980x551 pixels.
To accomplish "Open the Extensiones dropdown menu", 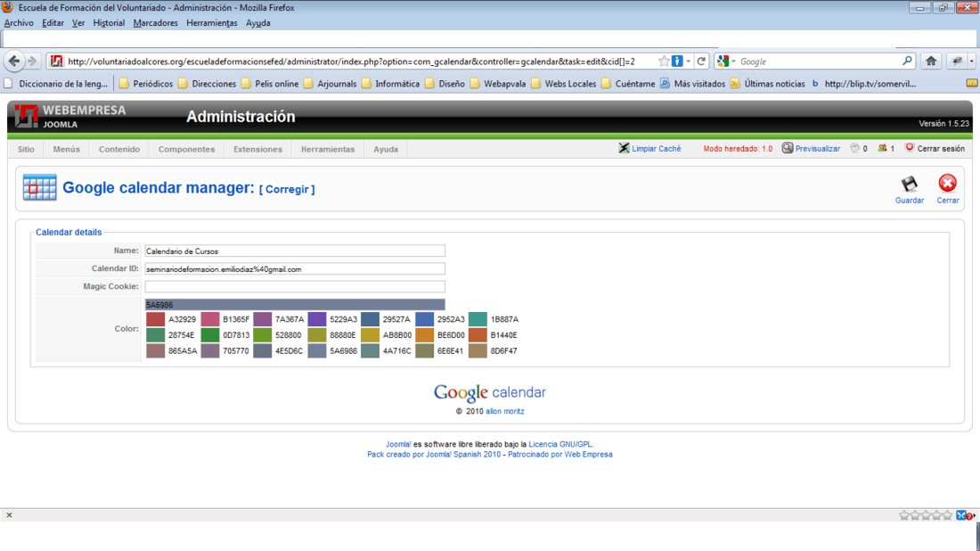I will point(257,149).
